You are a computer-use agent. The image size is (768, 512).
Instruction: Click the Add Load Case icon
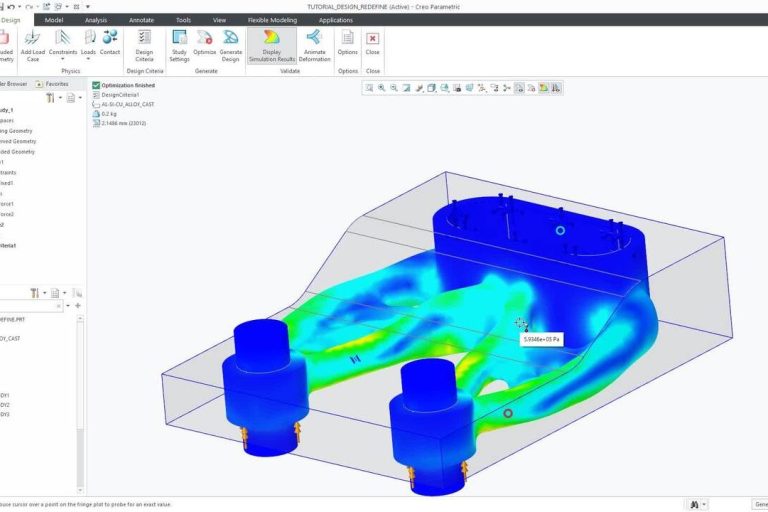pyautogui.click(x=33, y=44)
